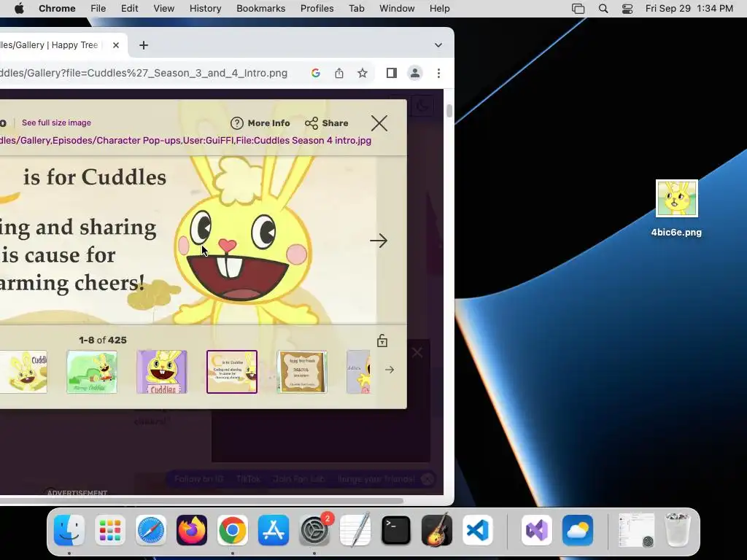Open the Edit menu

[130, 9]
